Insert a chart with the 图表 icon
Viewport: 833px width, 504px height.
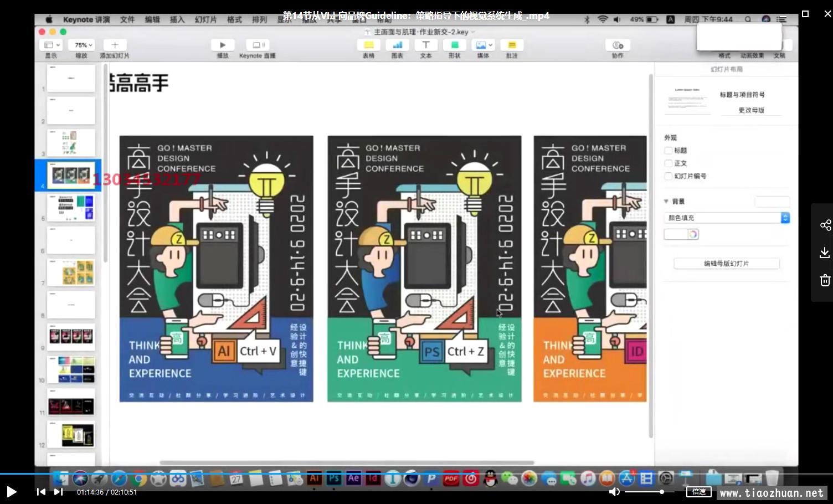397,45
